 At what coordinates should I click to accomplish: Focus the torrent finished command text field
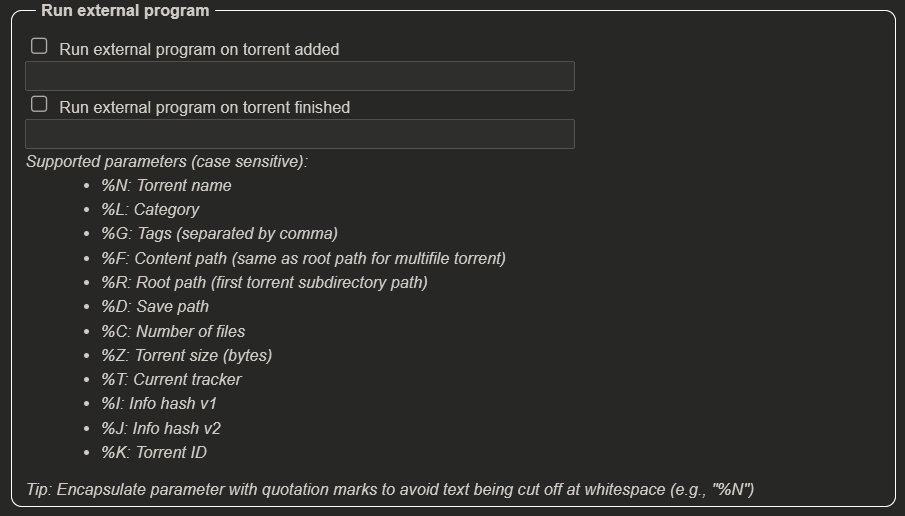300,134
